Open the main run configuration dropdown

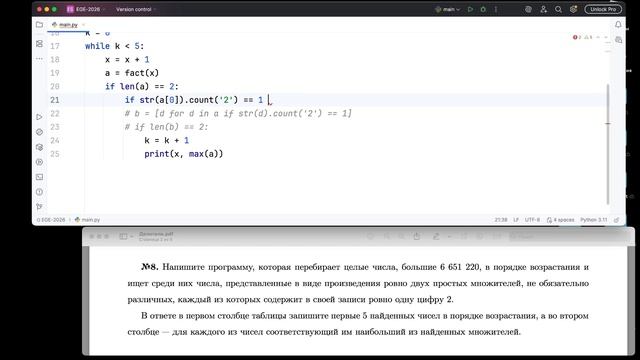tap(447, 9)
